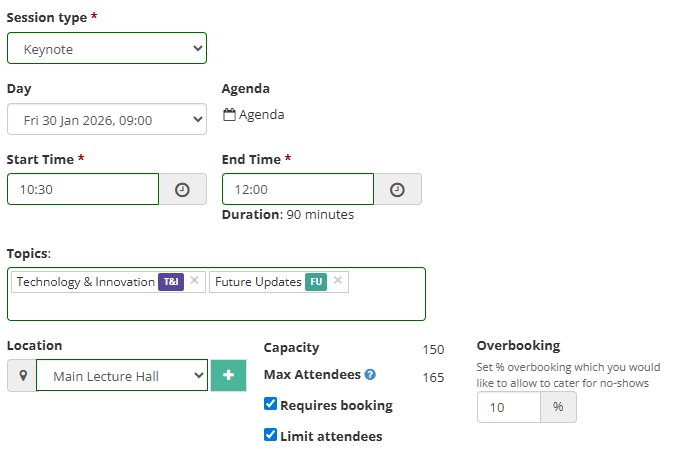This screenshot has height=466, width=689.
Task: Click the T&I purple topic badge
Action: coord(171,282)
